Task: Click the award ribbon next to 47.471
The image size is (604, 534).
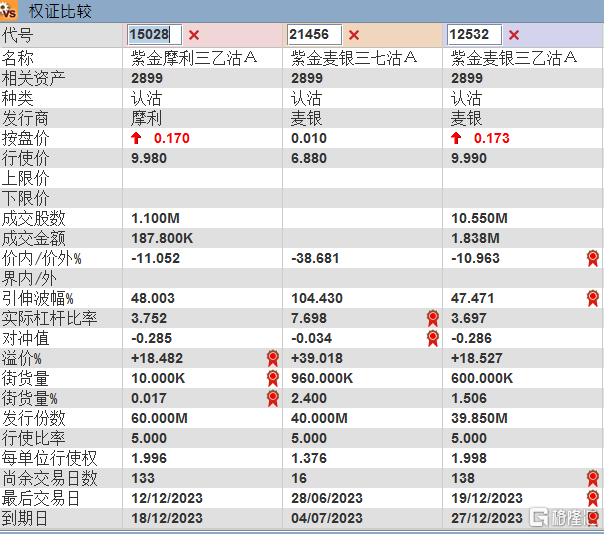Action: pyautogui.click(x=593, y=298)
